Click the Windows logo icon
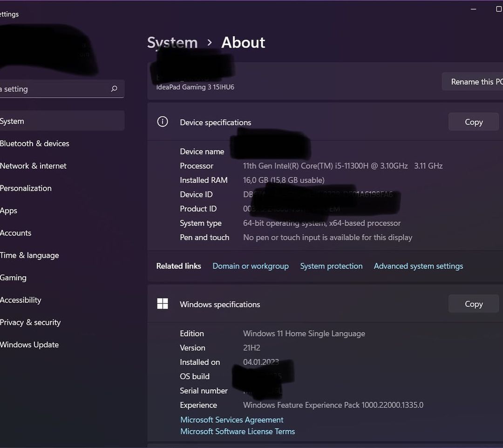 tap(163, 303)
